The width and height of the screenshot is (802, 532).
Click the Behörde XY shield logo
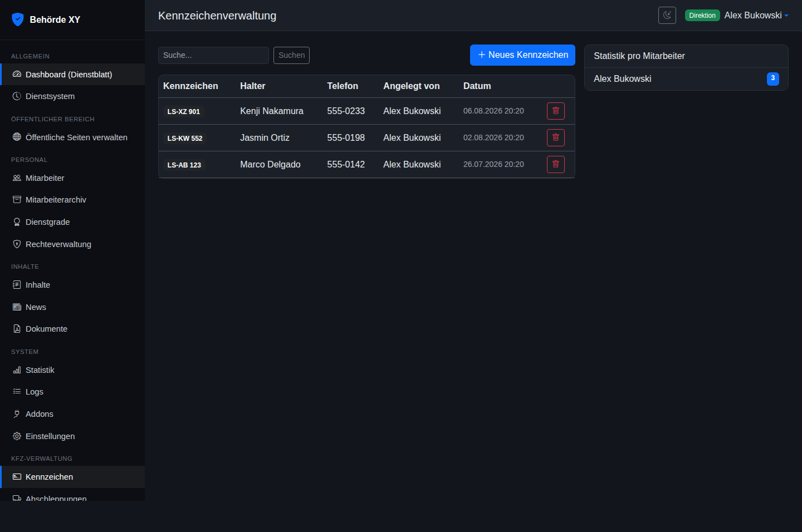pyautogui.click(x=18, y=19)
